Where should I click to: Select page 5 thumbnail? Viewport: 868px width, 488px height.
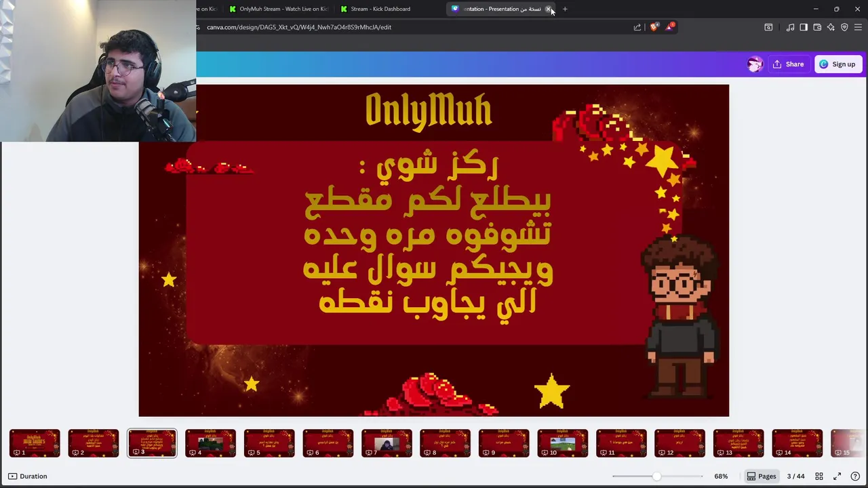[x=269, y=443]
